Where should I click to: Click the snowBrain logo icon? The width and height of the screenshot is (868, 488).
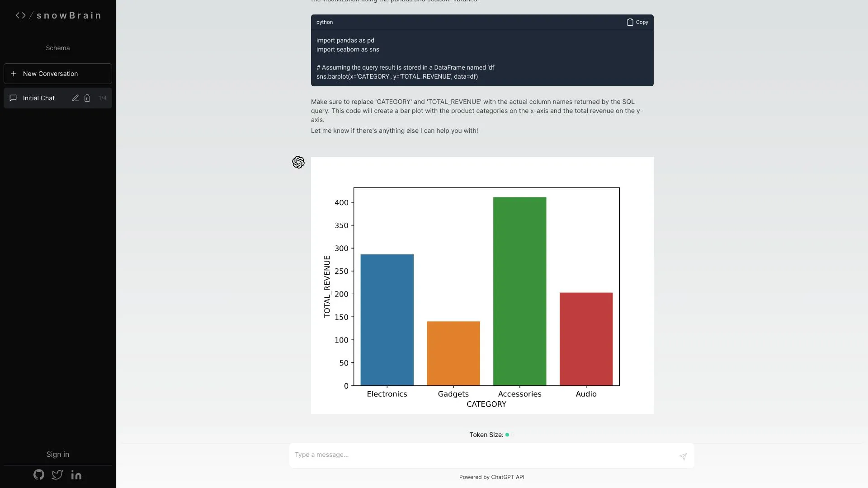(x=20, y=15)
